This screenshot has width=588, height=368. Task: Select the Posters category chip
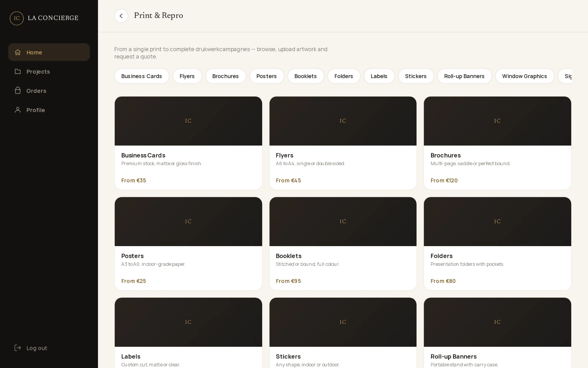(x=267, y=76)
